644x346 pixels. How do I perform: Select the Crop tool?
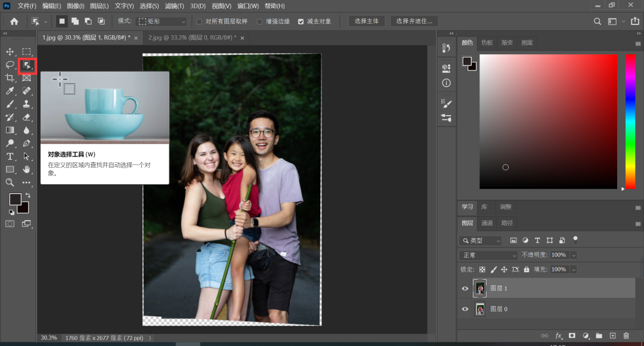tap(10, 78)
